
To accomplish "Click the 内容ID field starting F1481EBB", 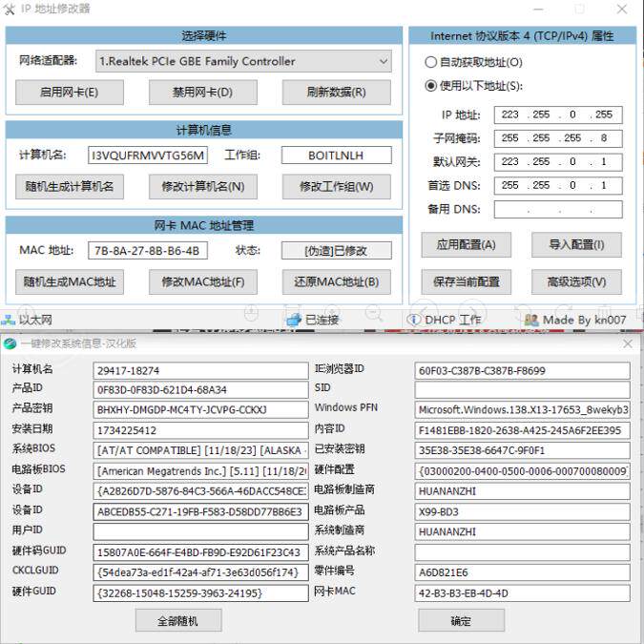I will (x=523, y=430).
